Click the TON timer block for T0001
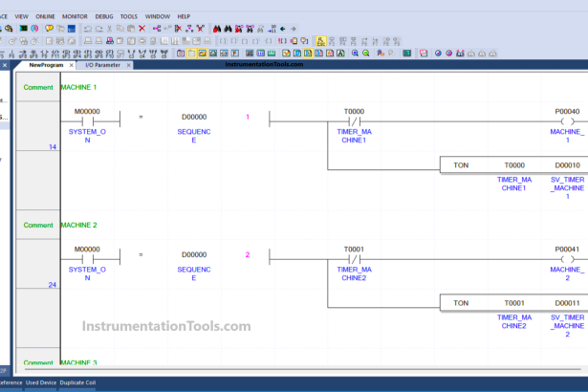 pos(461,302)
